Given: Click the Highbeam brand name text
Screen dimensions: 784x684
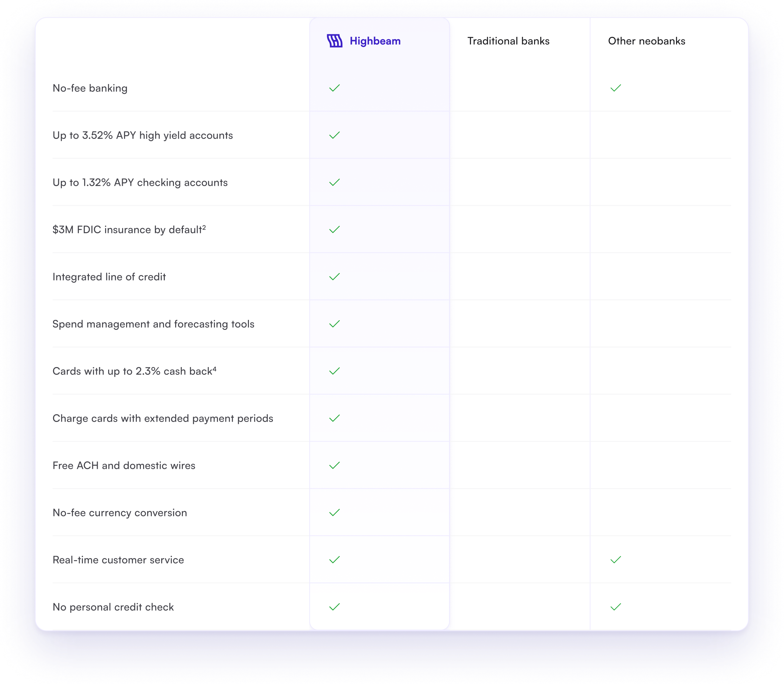Looking at the screenshot, I should (375, 41).
